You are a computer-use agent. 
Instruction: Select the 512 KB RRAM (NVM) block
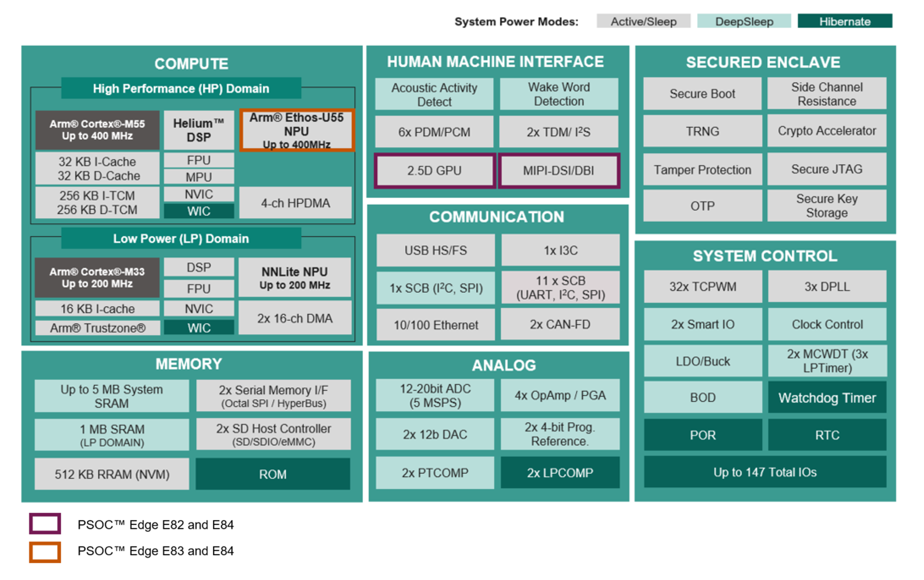(x=111, y=474)
